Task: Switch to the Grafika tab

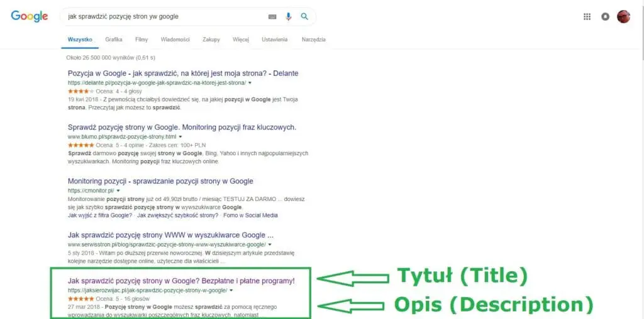Action: coord(114,40)
